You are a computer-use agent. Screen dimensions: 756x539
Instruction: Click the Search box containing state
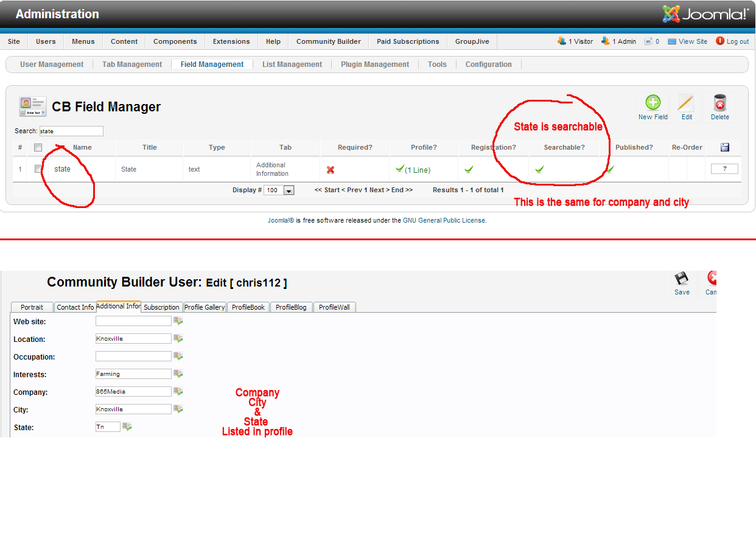tap(71, 131)
